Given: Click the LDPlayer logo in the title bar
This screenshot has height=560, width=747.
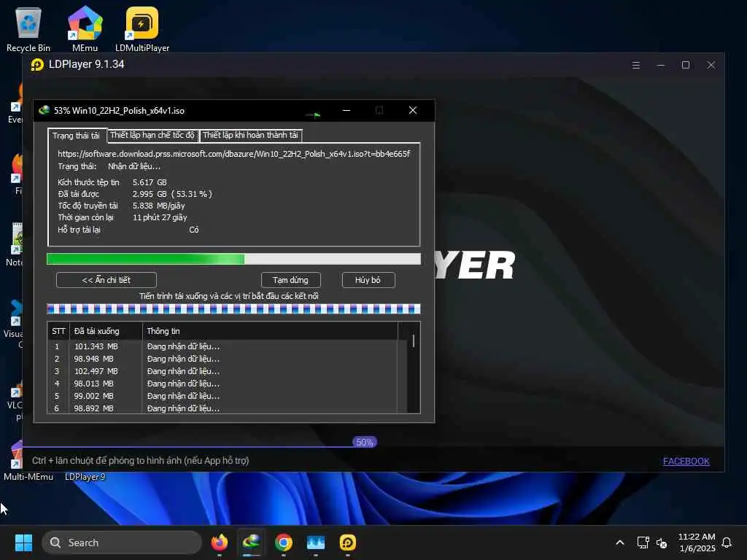Looking at the screenshot, I should point(37,65).
